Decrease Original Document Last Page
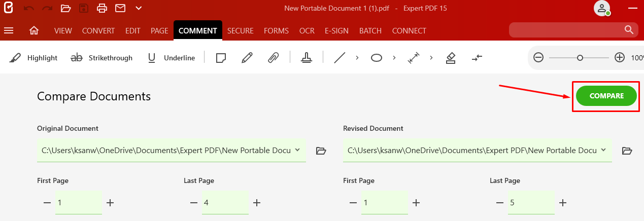 click(193, 203)
